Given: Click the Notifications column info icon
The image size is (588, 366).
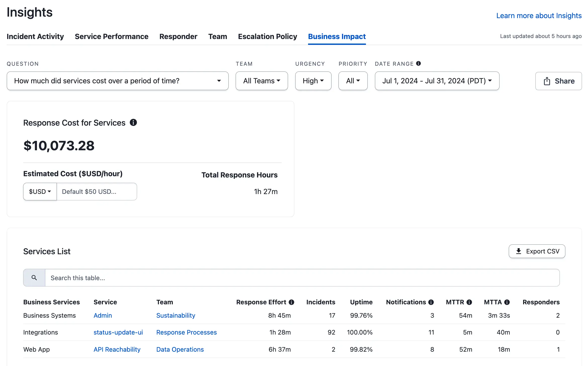Looking at the screenshot, I should pos(431,302).
